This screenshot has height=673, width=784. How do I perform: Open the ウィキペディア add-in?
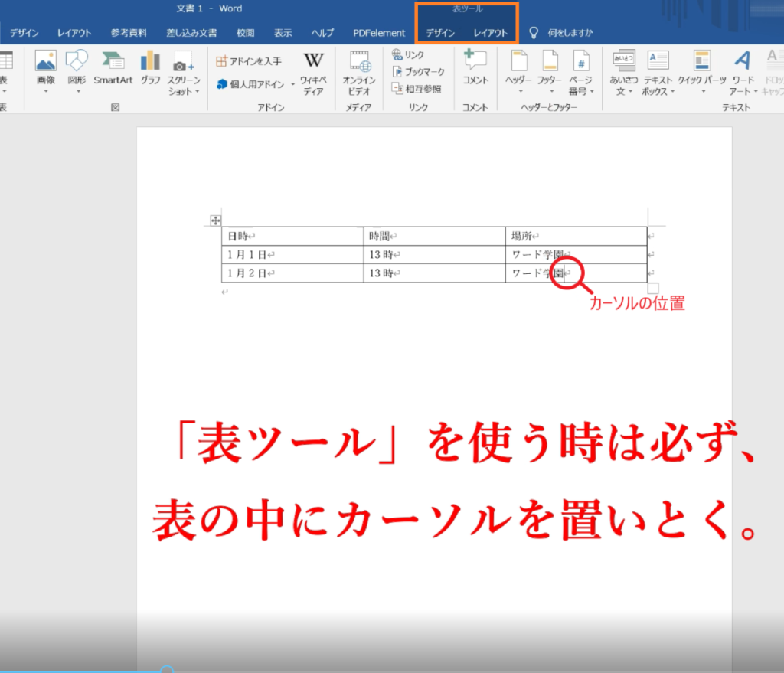tap(313, 72)
